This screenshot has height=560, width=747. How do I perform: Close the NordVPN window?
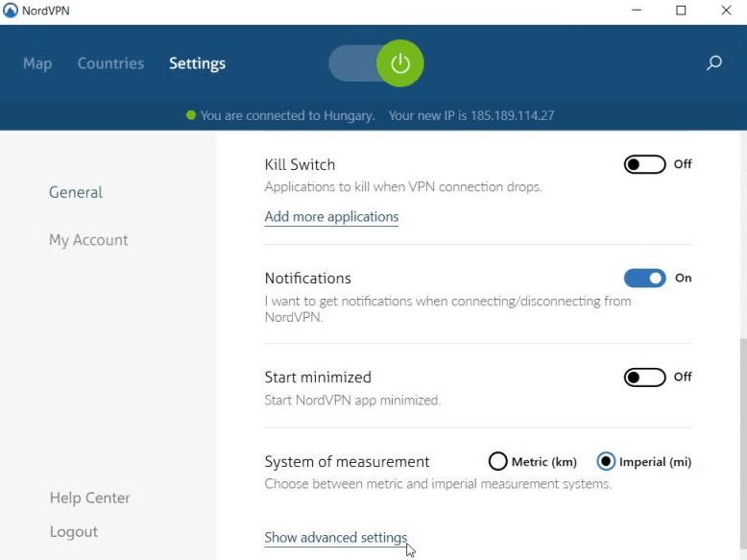[x=726, y=10]
